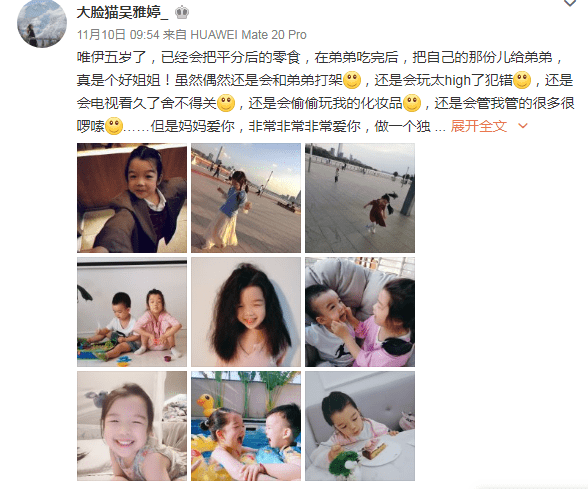Open the HUAWEI Mate 20 Pro source link
The image size is (588, 489).
pos(249,34)
